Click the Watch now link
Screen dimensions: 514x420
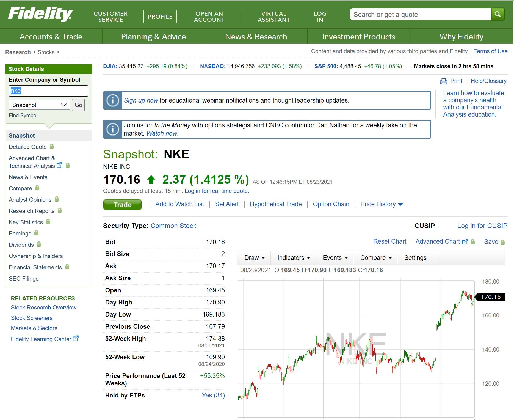pyautogui.click(x=162, y=133)
